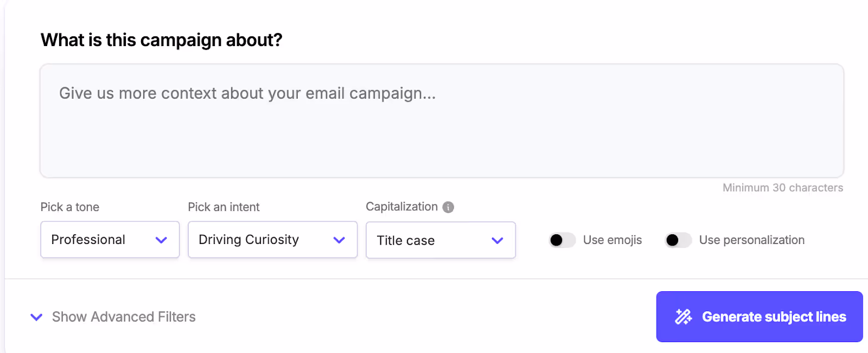Screen dimensions: 868x353
Task: Expand Show Advanced Filters
Action: [124, 317]
